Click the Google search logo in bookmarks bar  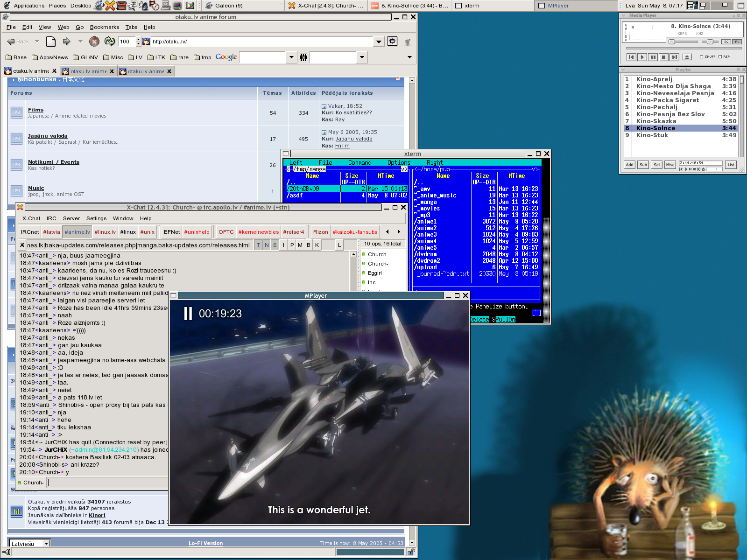click(x=226, y=57)
